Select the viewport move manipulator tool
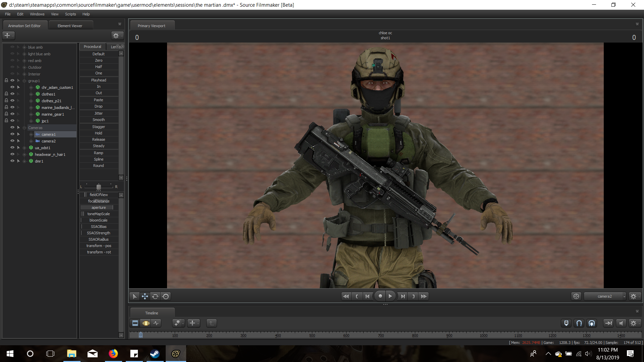The width and height of the screenshot is (644, 362). coord(145,296)
